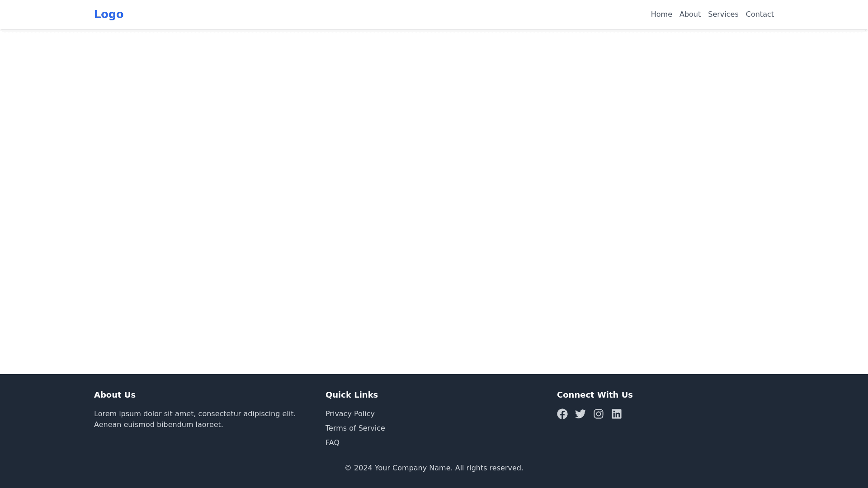The height and width of the screenshot is (488, 868).
Task: Click the blue Logo text
Action: tap(108, 14)
